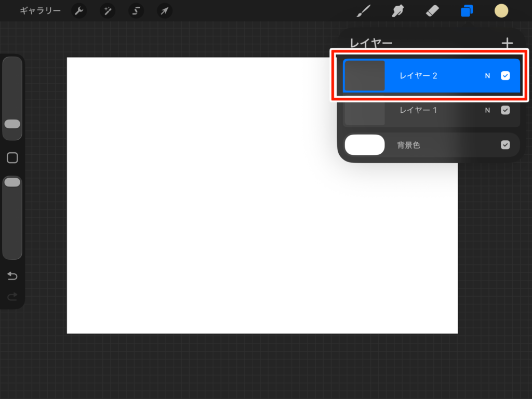Screen dimensions: 532x399
Task: Hide レイヤー 2 using its checkbox
Action: click(505, 76)
